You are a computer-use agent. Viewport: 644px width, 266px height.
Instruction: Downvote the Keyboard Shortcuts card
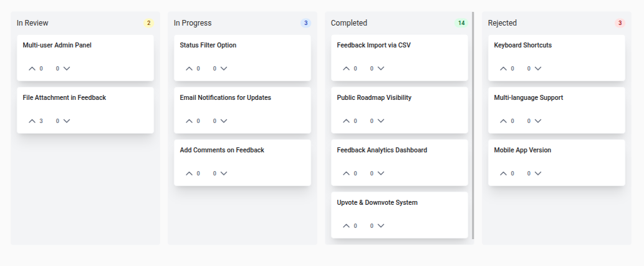538,69
